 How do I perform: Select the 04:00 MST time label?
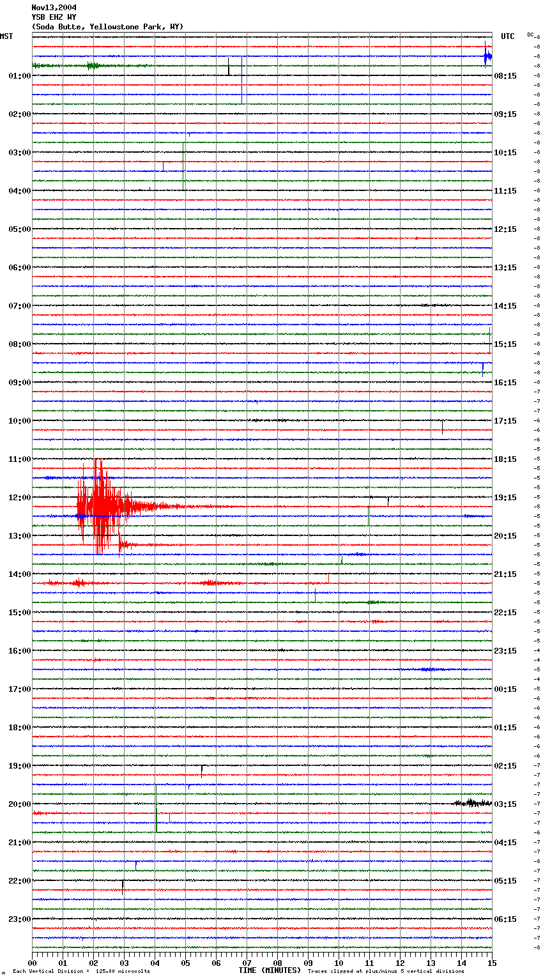pyautogui.click(x=20, y=191)
